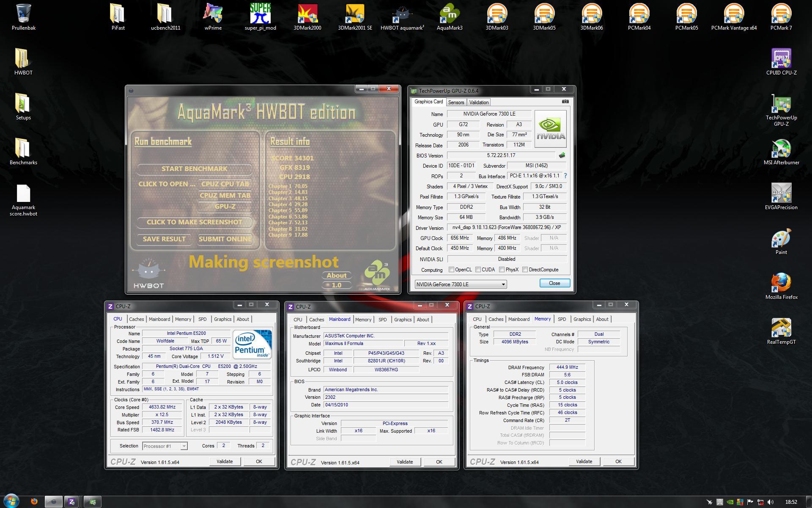
Task: Launch PCMark Vantage x64 shortcut
Action: [x=734, y=17]
